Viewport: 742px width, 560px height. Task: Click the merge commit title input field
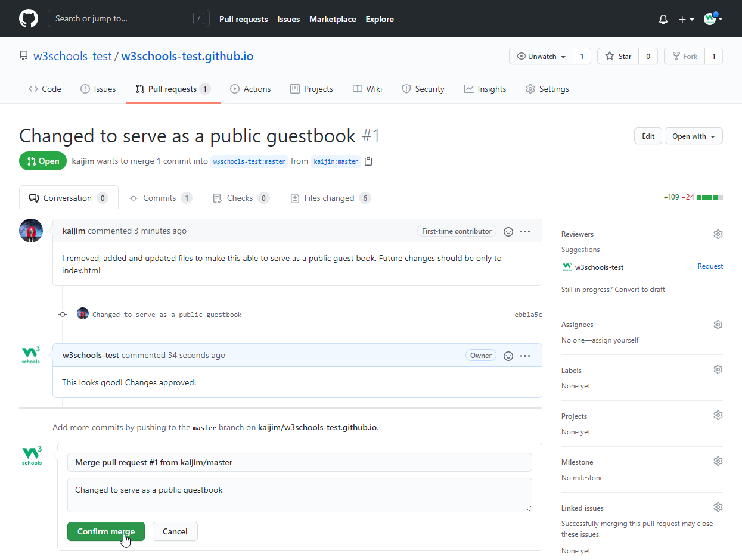(x=299, y=462)
